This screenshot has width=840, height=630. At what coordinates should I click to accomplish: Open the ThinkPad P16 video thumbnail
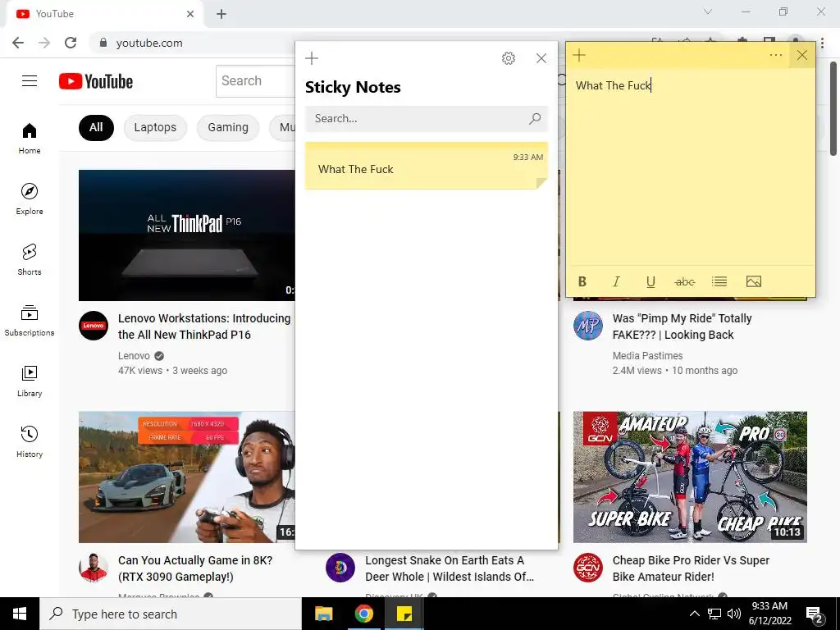coord(186,235)
